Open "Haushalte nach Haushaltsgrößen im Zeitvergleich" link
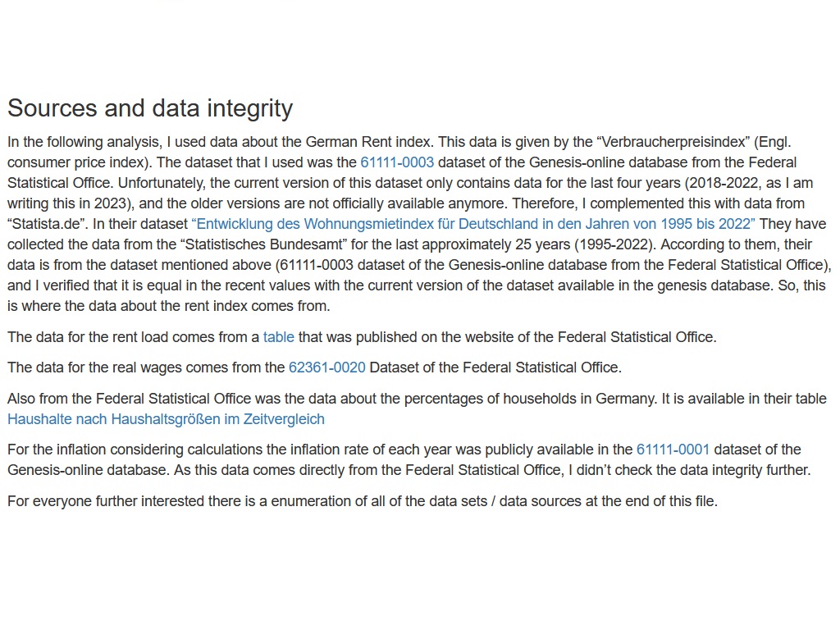 (x=166, y=419)
